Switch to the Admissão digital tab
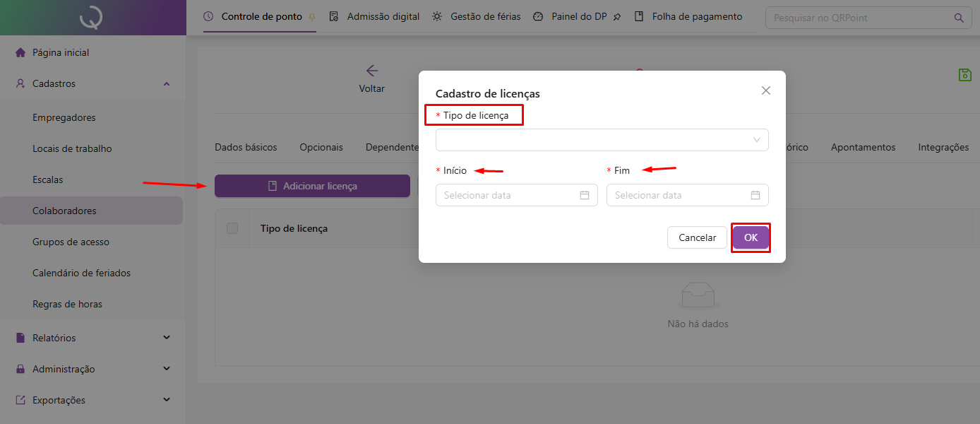980x424 pixels. tap(383, 16)
